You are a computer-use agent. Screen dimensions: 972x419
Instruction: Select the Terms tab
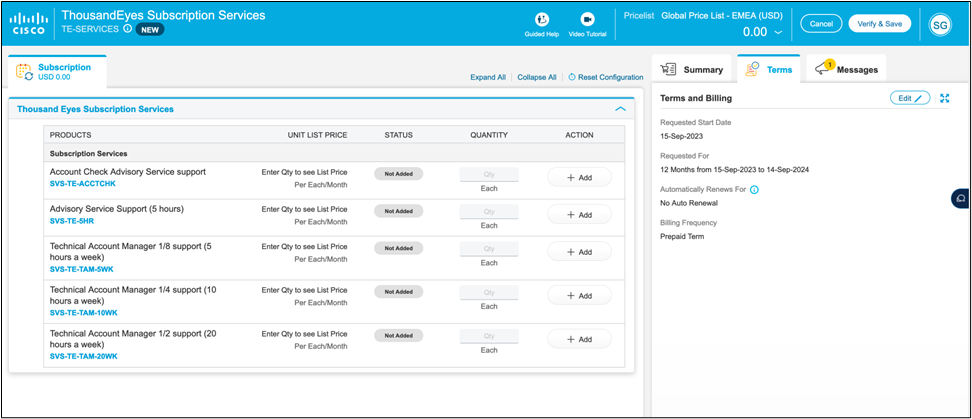769,69
